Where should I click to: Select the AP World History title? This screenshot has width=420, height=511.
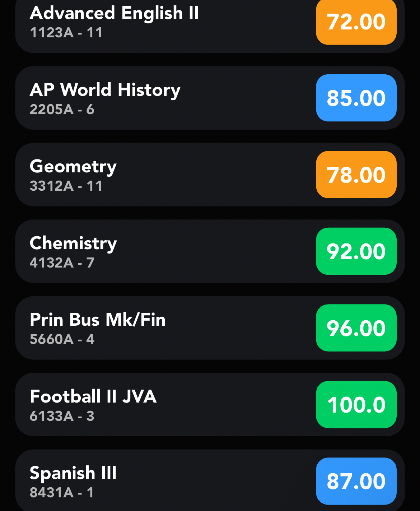(105, 90)
